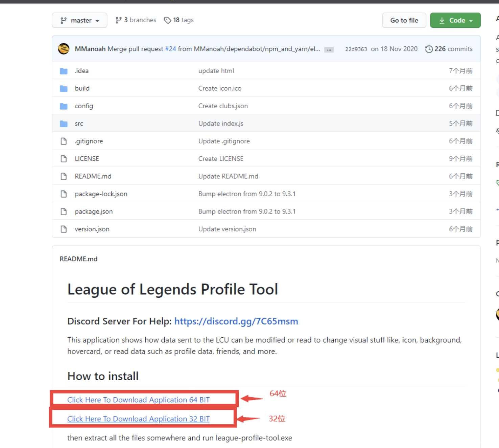Image resolution: width=499 pixels, height=448 pixels.
Task: Click the download icon in Code button
Action: [442, 21]
